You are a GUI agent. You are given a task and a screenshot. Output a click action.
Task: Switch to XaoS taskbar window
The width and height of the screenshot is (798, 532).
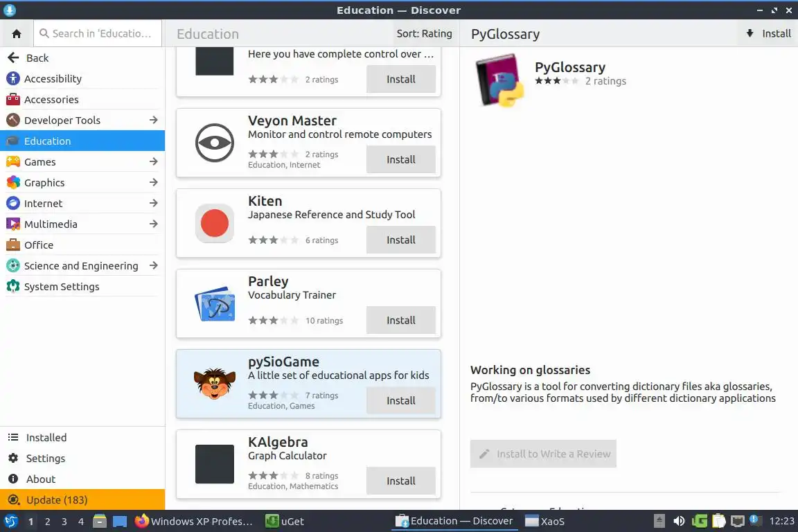545,522
